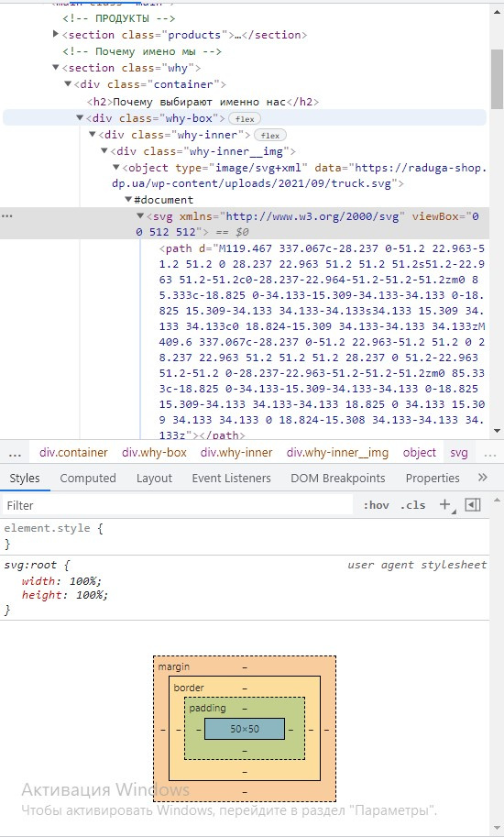Click the left breadcrumb overflow ellipsis
Image resolution: width=504 pixels, height=837 pixels.
pyautogui.click(x=15, y=453)
